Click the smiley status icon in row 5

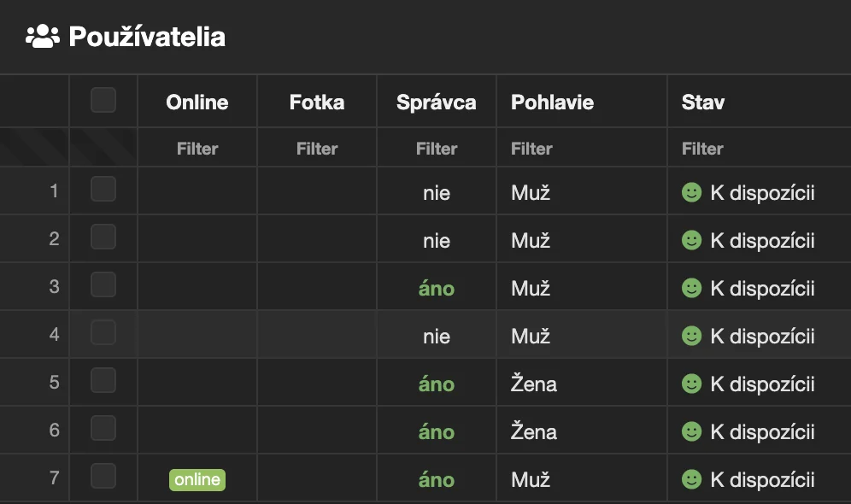(691, 384)
